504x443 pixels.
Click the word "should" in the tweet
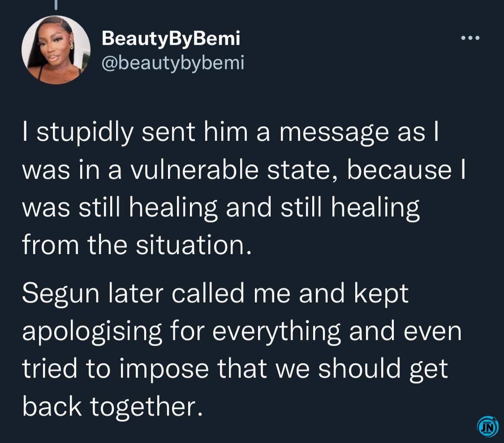pyautogui.click(x=359, y=368)
